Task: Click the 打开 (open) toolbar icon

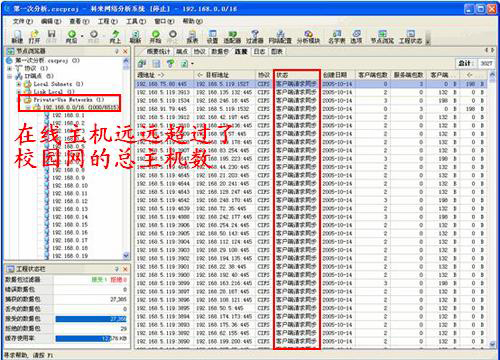Action: click(x=34, y=37)
